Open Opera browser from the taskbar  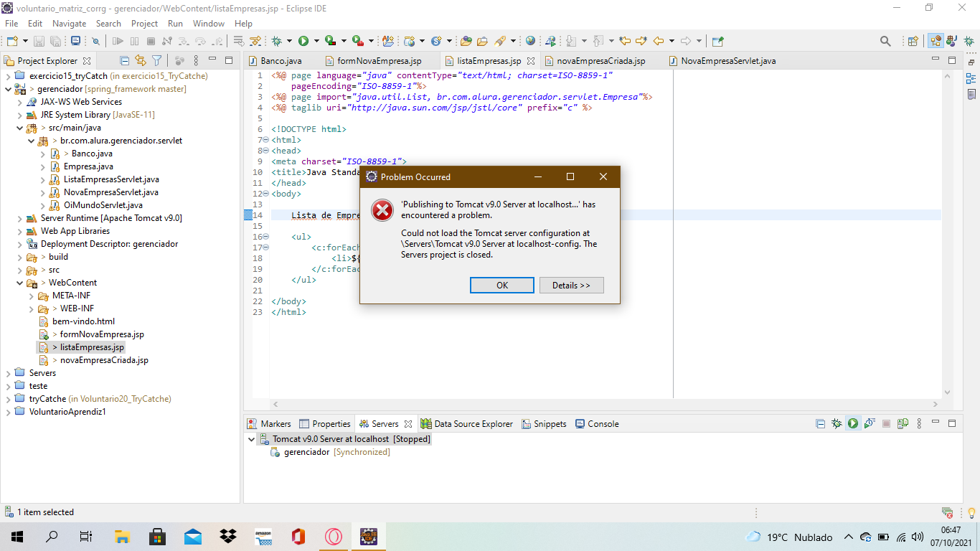click(x=333, y=537)
